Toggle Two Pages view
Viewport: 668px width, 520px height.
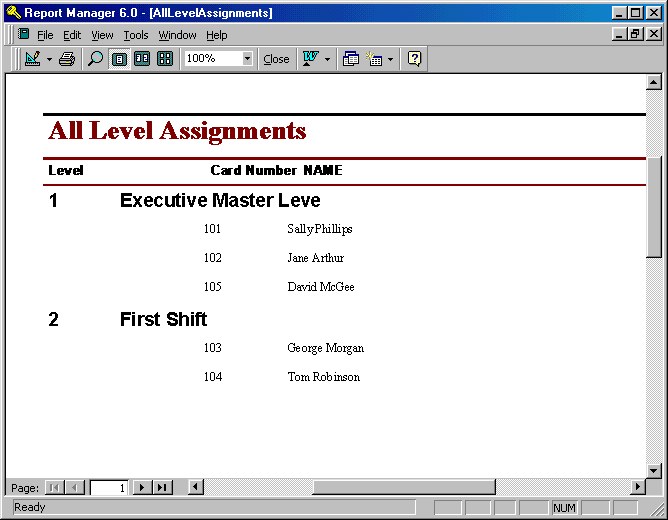[x=142, y=59]
